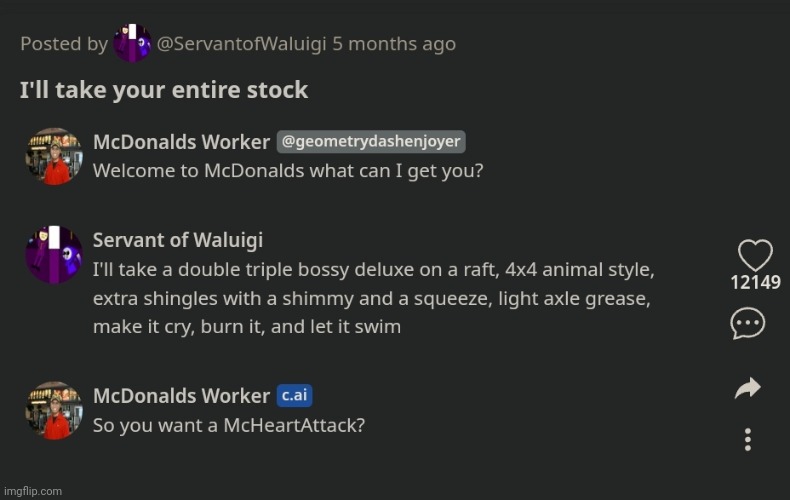Click the imgflip.com watermark
Screen dimensions: 790x500
32,491
